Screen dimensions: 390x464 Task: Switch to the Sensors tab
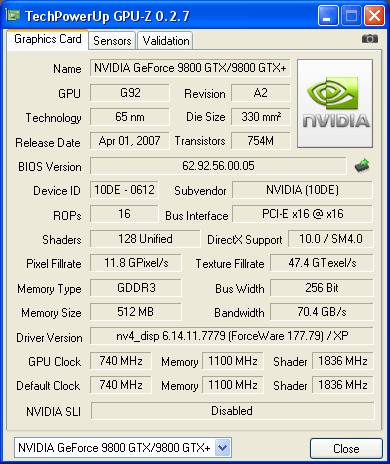tap(112, 41)
